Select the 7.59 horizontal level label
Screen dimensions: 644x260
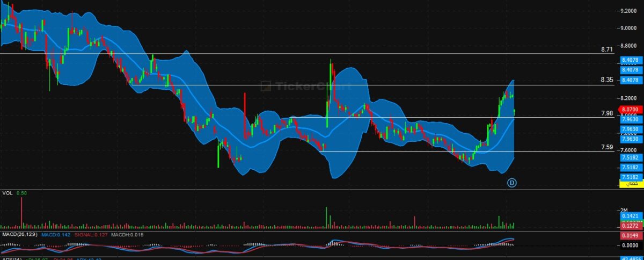pos(607,147)
